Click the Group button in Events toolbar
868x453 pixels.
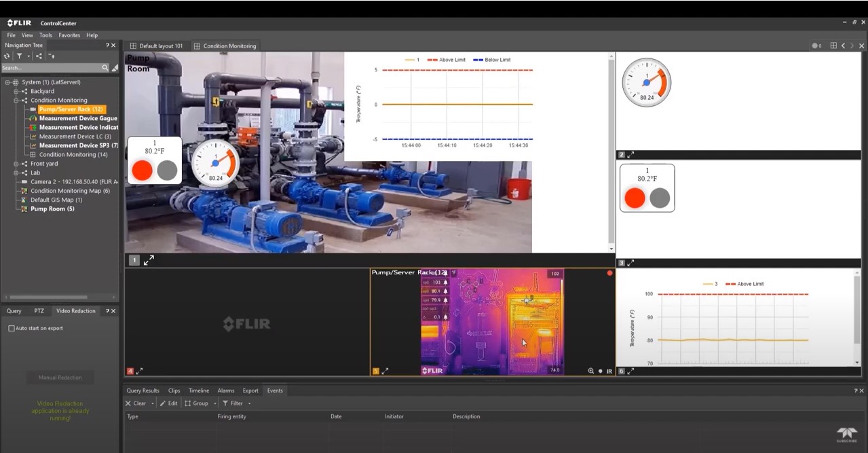[x=197, y=403]
